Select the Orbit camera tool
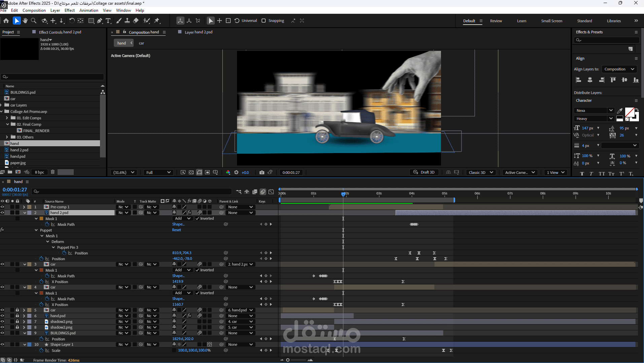 44,21
